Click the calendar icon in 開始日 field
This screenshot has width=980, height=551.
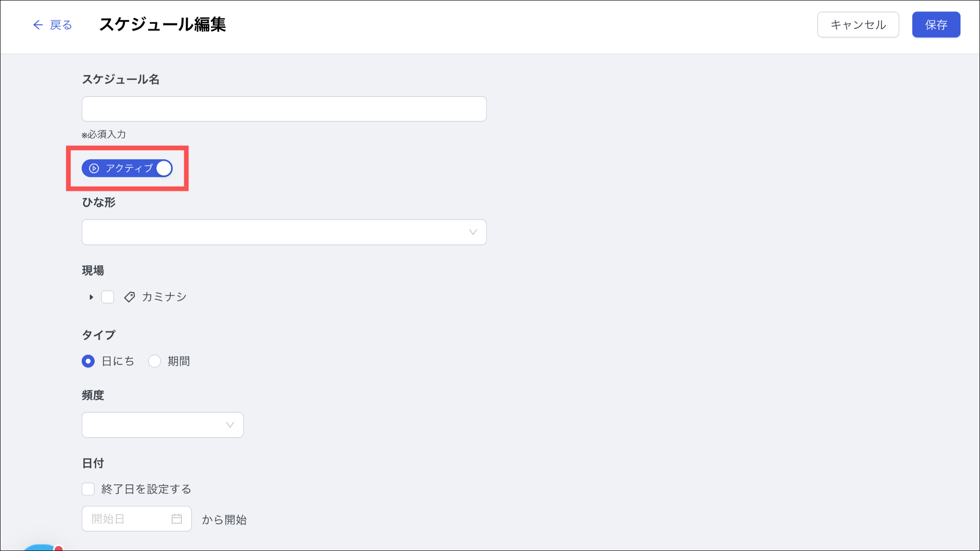coord(177,518)
